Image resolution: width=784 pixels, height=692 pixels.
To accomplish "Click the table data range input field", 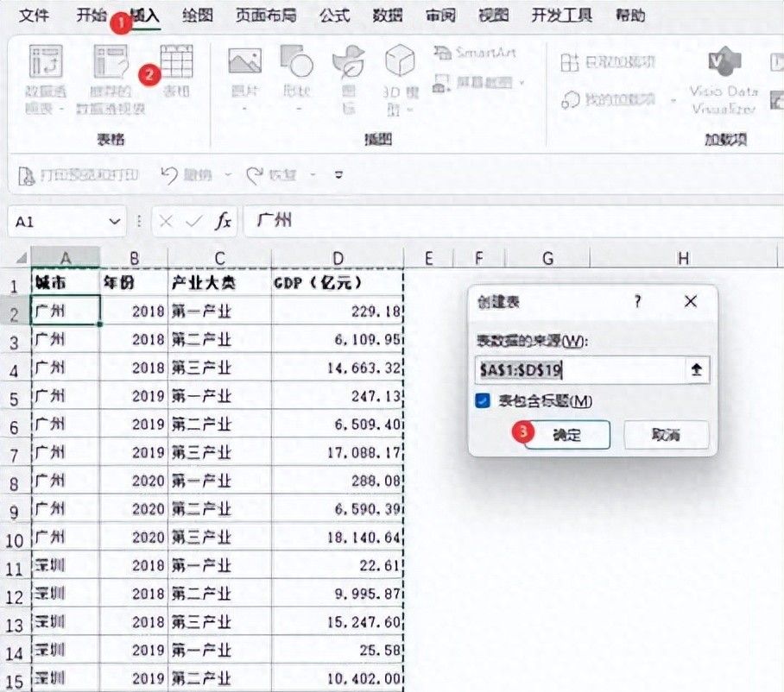I will [579, 369].
